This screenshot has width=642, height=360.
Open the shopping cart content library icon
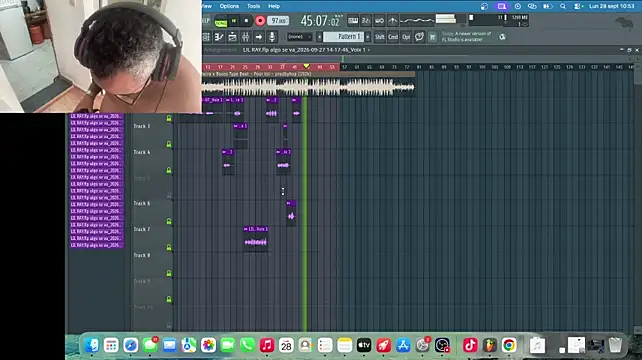432,37
